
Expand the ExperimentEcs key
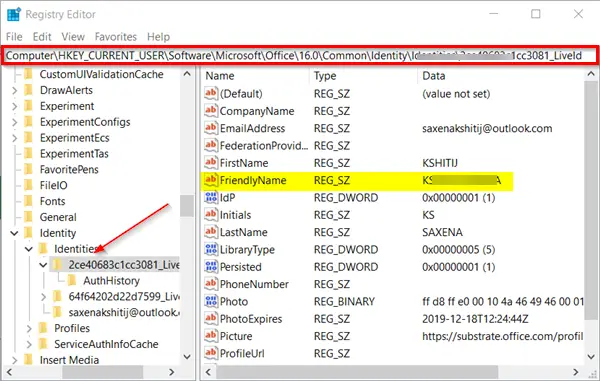[15, 138]
